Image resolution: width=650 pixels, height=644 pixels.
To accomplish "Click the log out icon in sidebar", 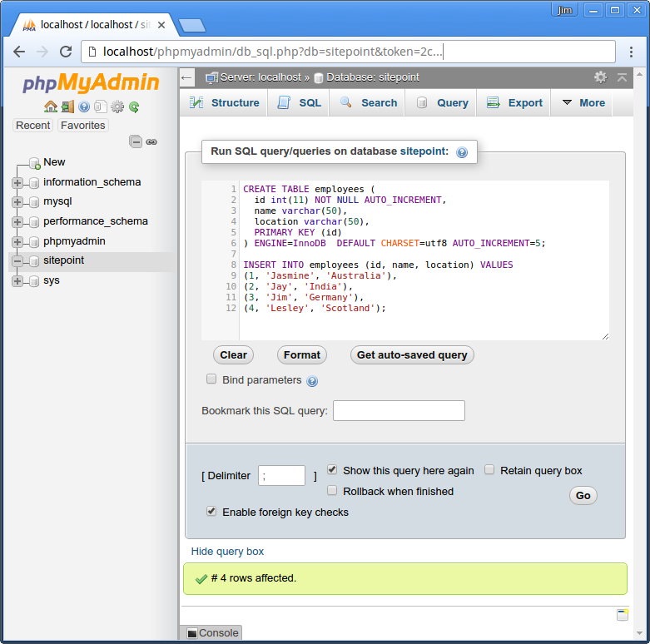I will pyautogui.click(x=67, y=107).
